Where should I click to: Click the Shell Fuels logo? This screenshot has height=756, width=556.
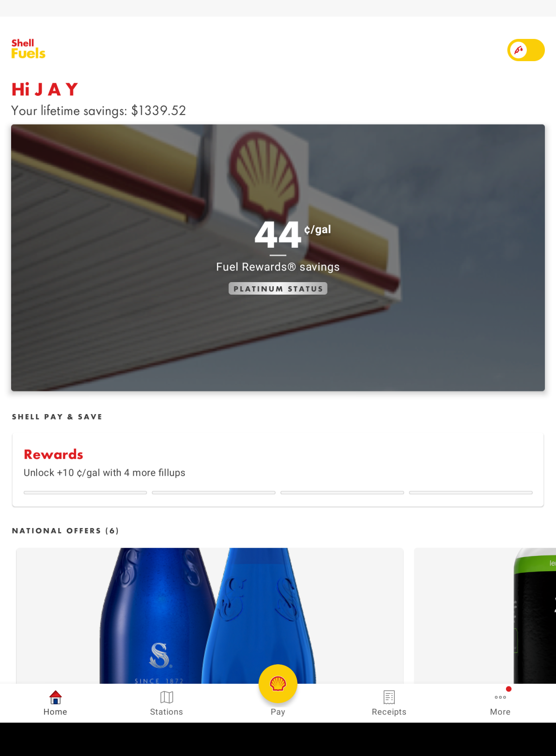click(x=28, y=49)
